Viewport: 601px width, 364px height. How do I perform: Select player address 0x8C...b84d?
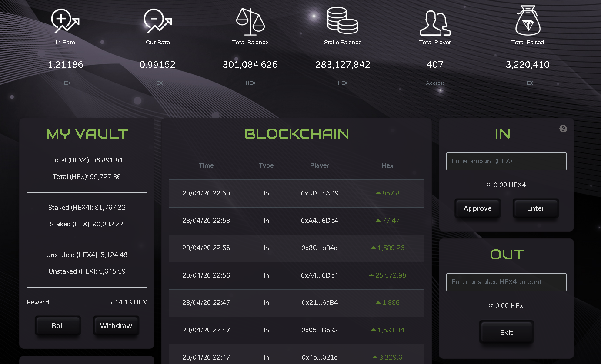click(320, 248)
